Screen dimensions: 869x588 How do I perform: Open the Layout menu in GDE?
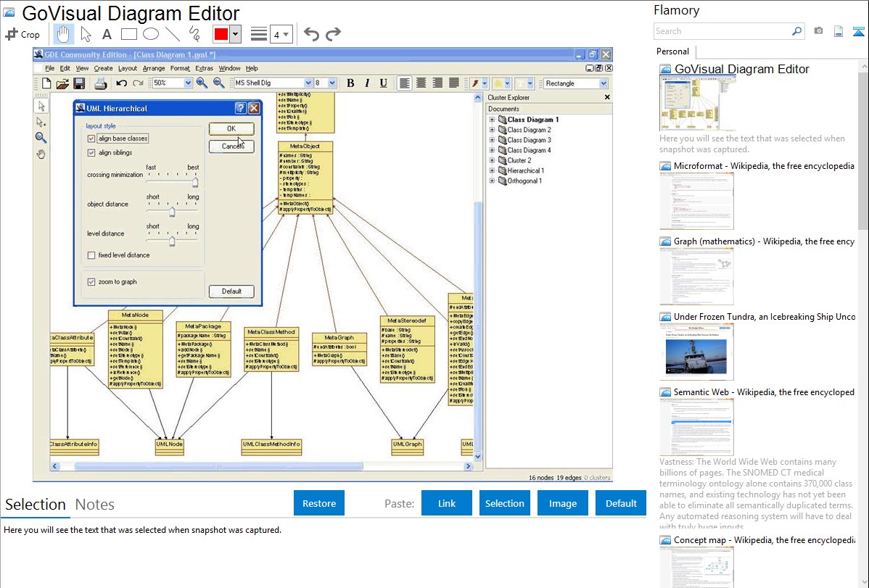pos(128,68)
